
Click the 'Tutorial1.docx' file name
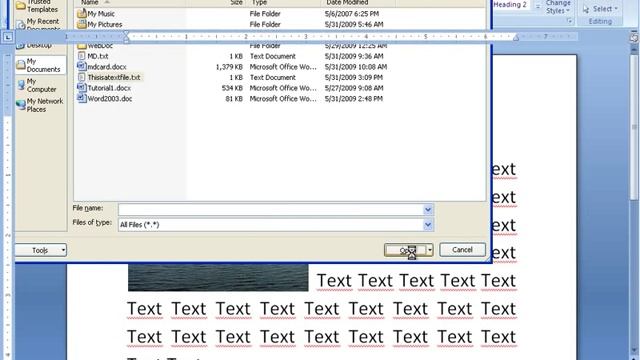tap(109, 88)
